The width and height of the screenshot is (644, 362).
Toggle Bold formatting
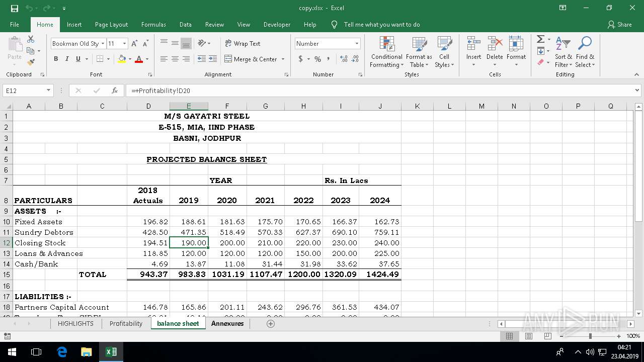pos(56,59)
